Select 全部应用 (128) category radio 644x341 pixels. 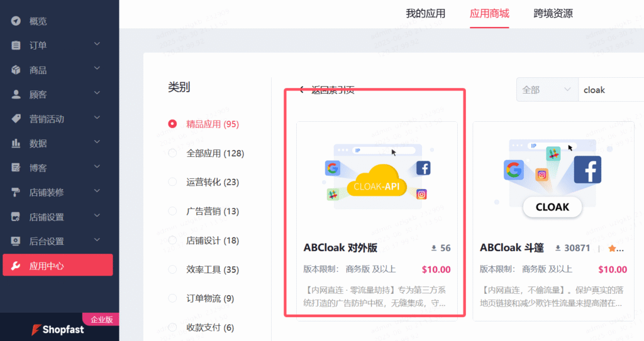click(x=172, y=153)
